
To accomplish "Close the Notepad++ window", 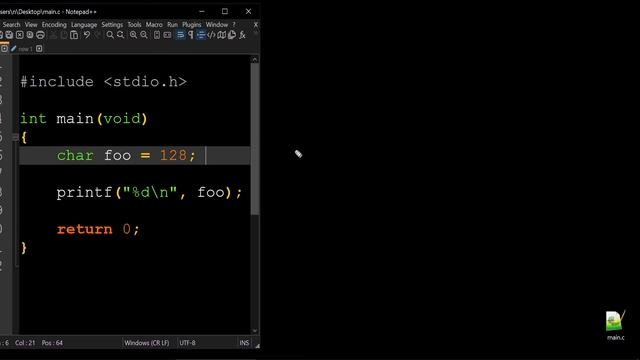I will coord(248,11).
